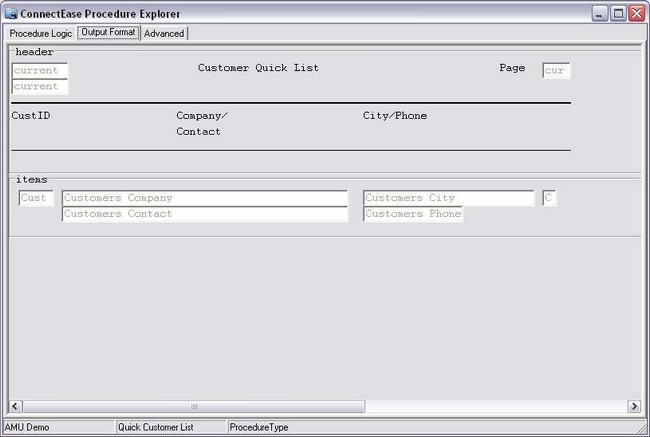Click the City/Phone column heading
The image size is (650, 437).
[x=394, y=116]
